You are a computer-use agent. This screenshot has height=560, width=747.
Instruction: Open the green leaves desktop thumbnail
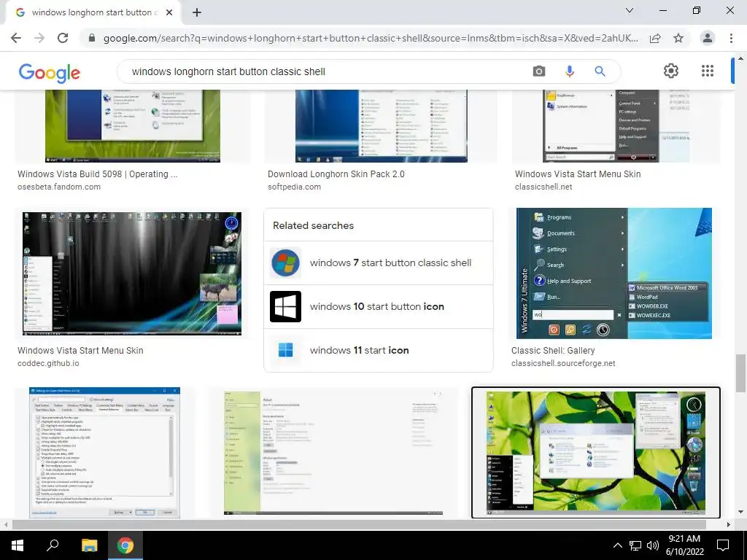[595, 453]
